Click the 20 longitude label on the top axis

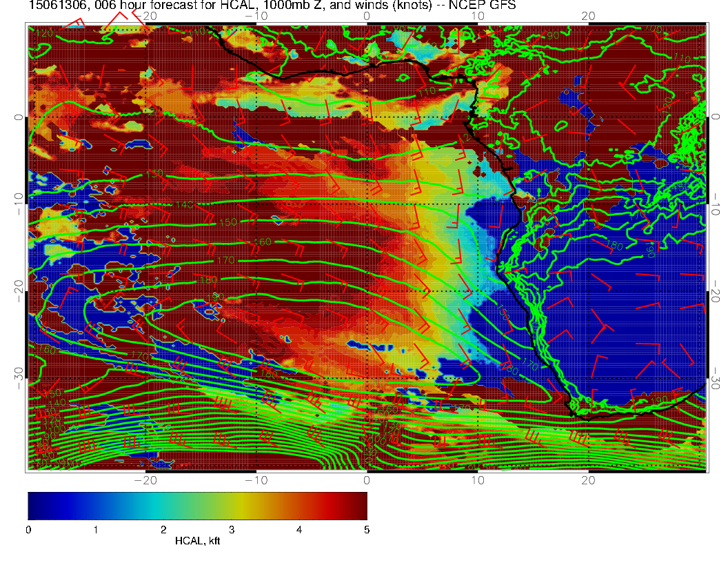(x=588, y=16)
